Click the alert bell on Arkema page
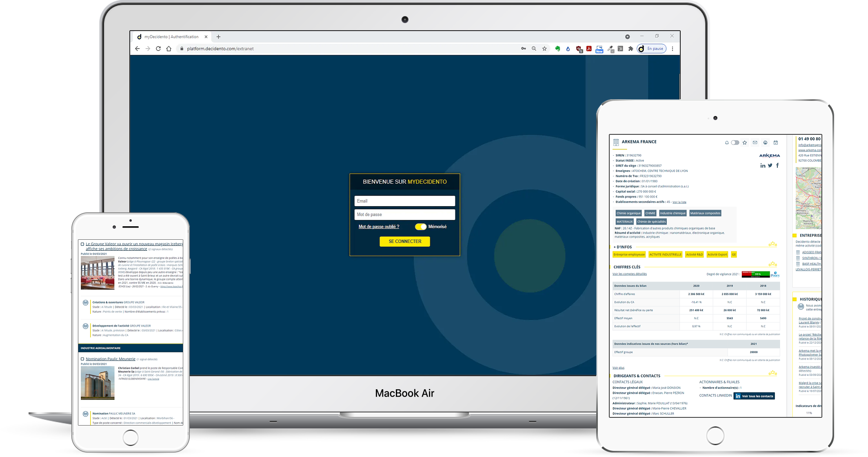Screen dimensions: 868x457 click(726, 143)
